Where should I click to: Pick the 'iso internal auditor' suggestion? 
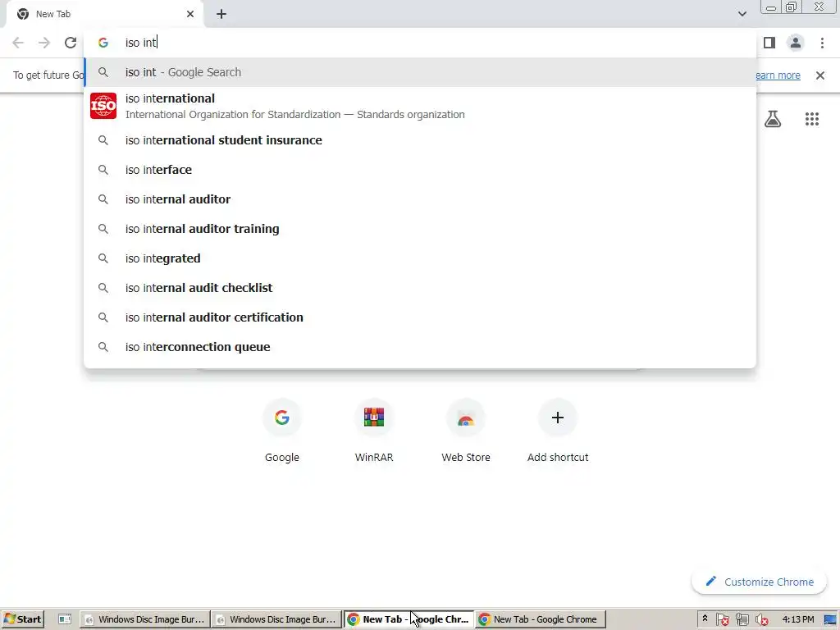[x=420, y=199]
